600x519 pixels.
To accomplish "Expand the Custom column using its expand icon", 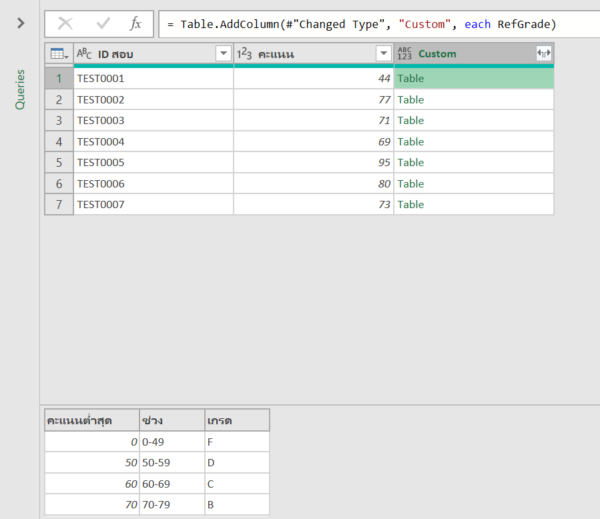I will 543,53.
